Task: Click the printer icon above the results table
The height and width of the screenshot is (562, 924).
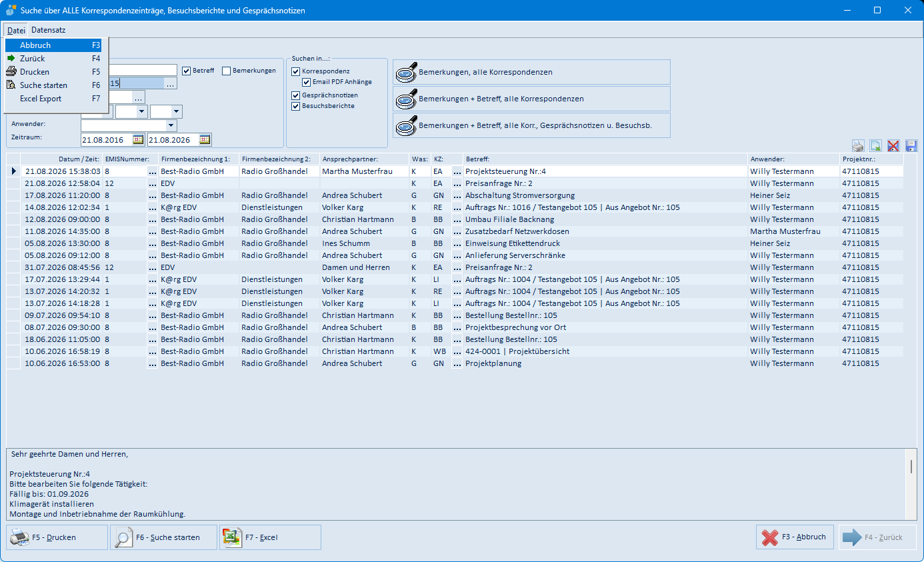Action: (859, 146)
